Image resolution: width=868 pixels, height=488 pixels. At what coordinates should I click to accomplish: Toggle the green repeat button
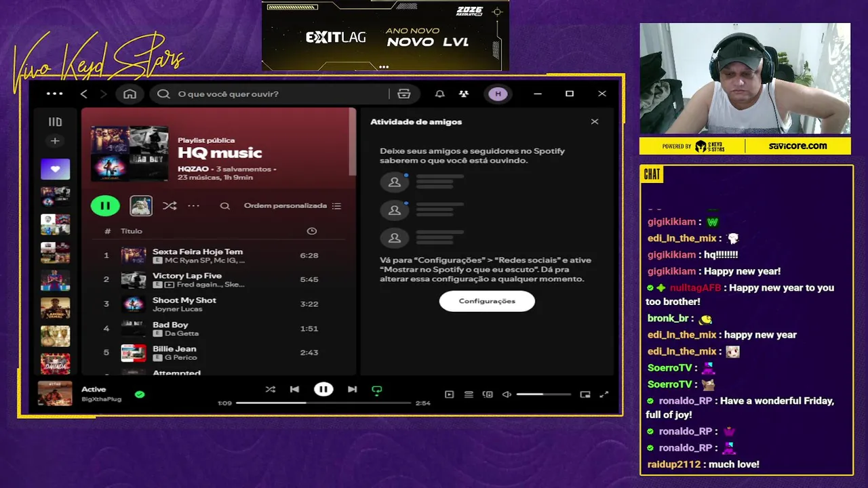377,390
